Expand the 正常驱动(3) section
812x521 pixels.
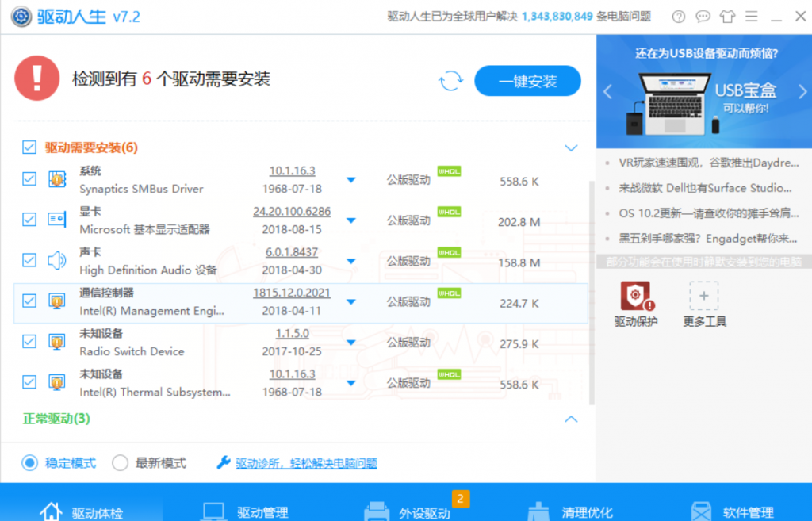tap(570, 418)
